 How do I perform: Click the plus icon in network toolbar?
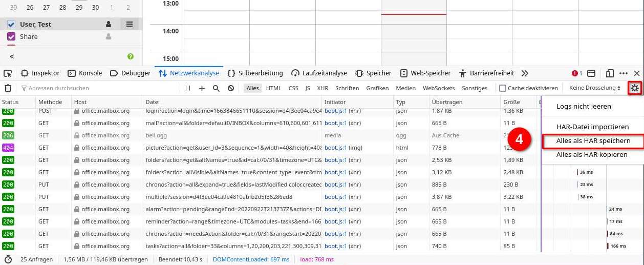[202, 88]
